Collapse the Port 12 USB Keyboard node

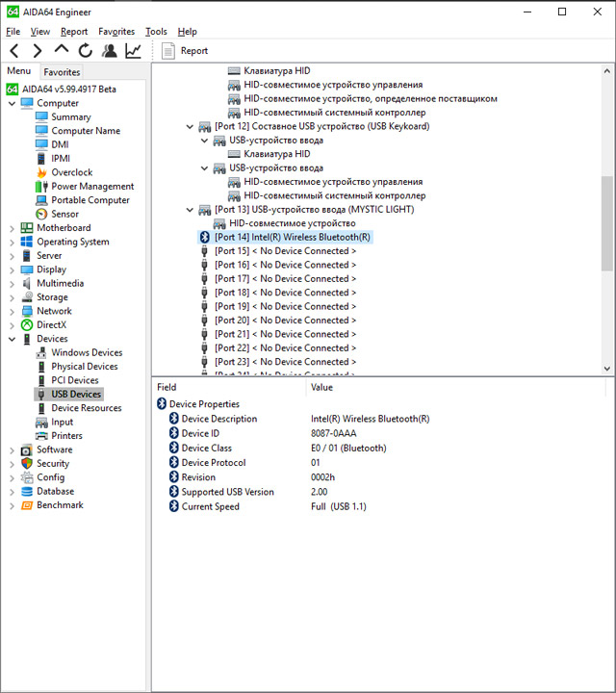tap(190, 126)
